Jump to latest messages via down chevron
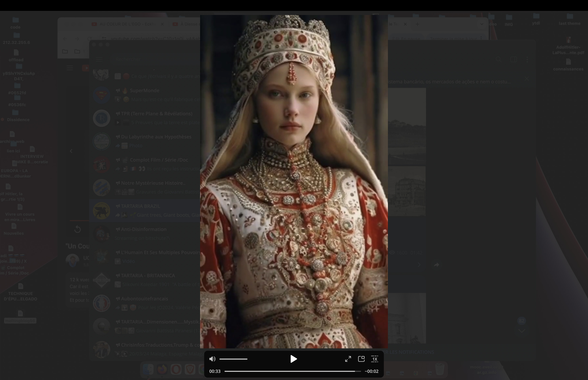Image resolution: width=588 pixels, height=380 pixels. (522, 331)
